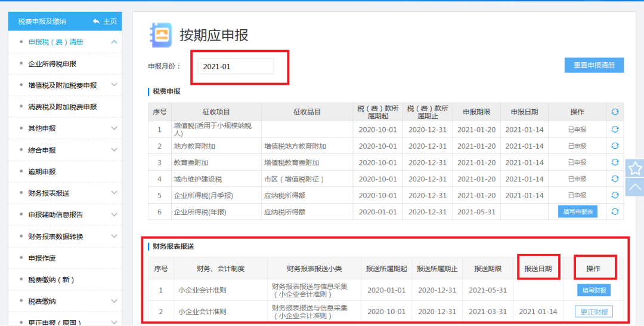Expand 申报辅助信息报告 submenu

tap(114, 214)
